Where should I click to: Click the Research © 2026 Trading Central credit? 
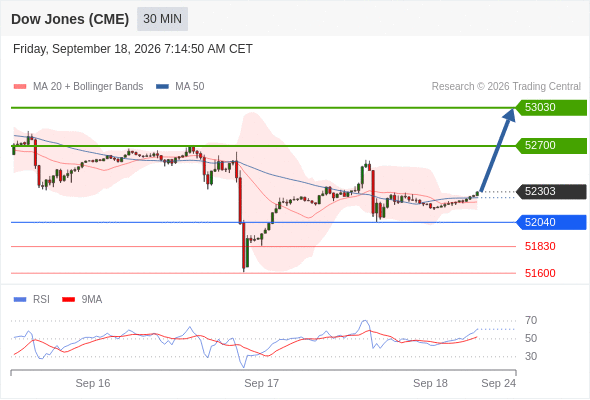[506, 87]
